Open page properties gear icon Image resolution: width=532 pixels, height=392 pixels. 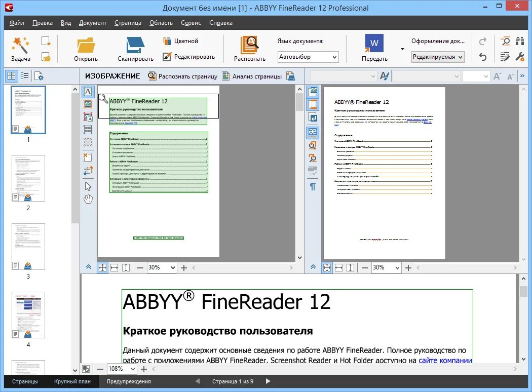pos(39,76)
